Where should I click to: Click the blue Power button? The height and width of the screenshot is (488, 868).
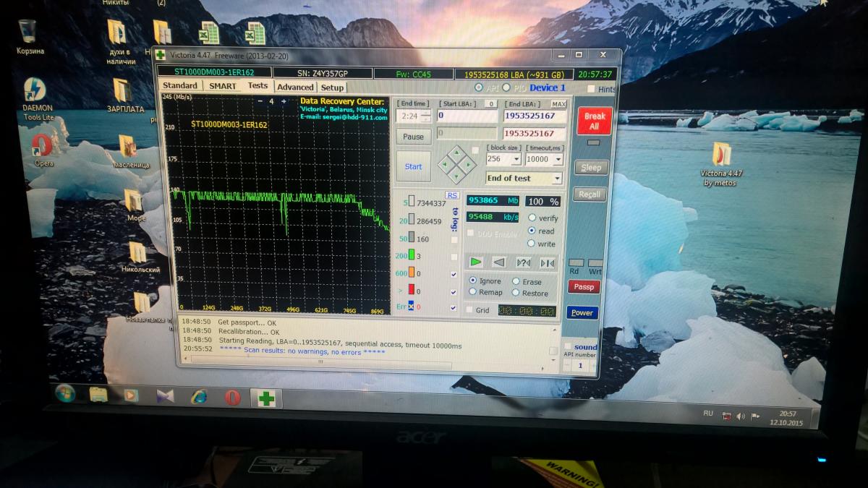pyautogui.click(x=582, y=313)
